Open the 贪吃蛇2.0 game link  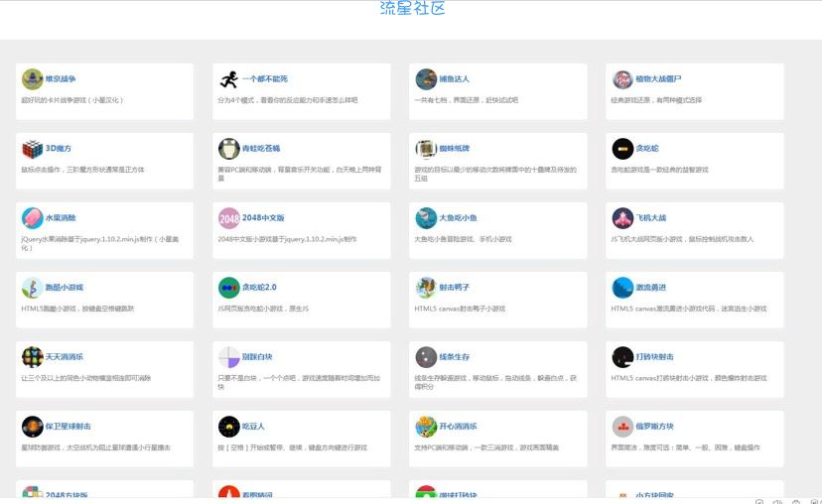(259, 288)
